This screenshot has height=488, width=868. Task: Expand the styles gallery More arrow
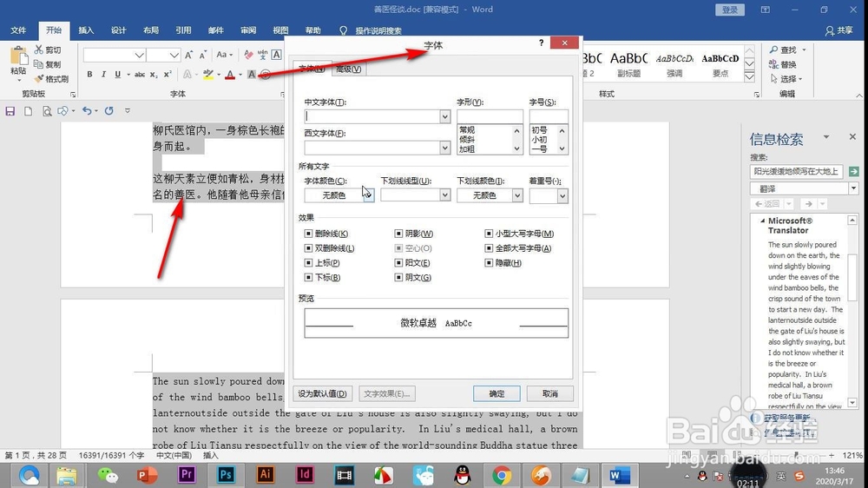(750, 77)
